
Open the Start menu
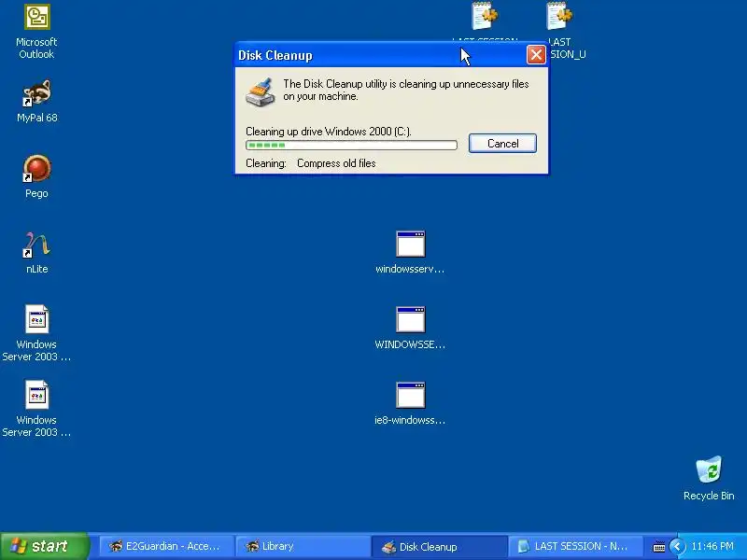44,546
